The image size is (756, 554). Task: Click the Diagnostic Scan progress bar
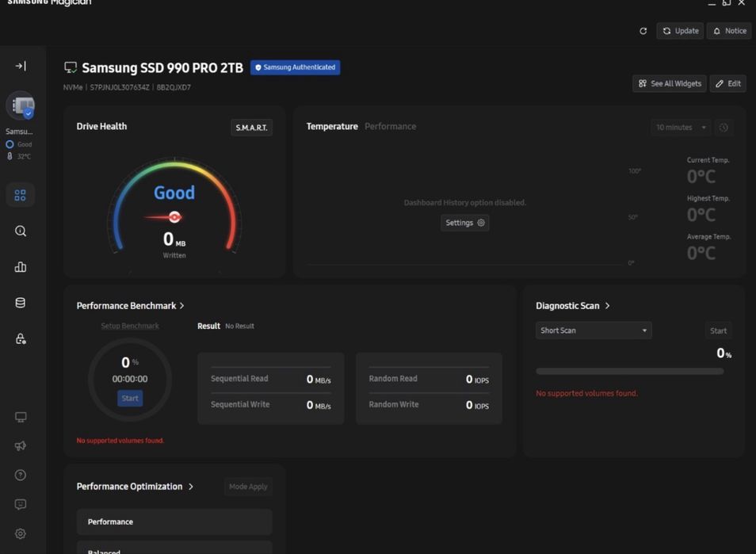[630, 371]
